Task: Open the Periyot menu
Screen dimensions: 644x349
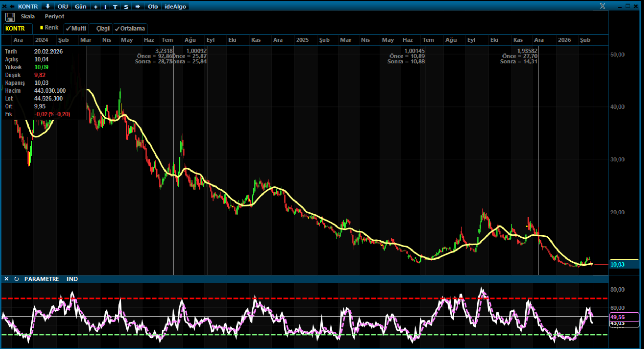Action: (54, 17)
